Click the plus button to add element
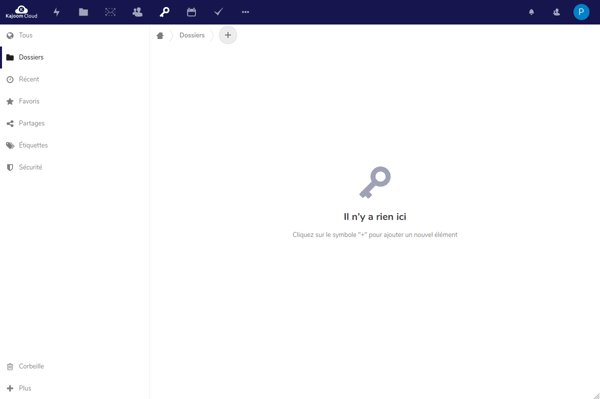 point(228,35)
